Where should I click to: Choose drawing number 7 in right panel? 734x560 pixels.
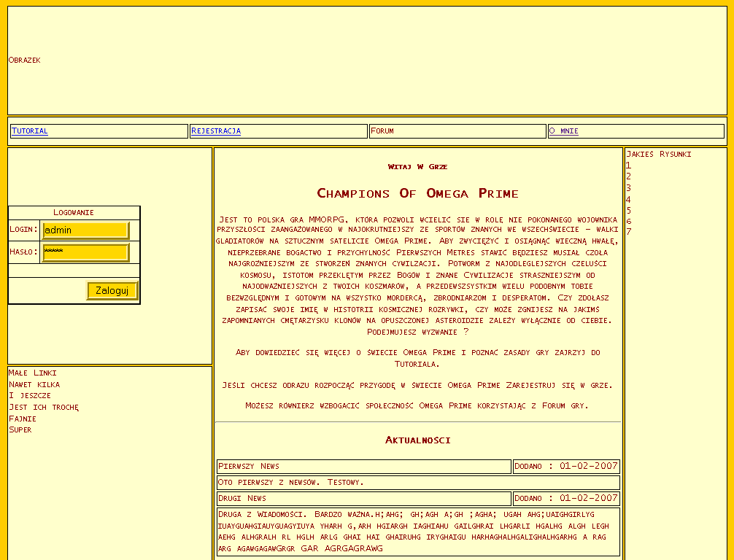click(x=628, y=232)
